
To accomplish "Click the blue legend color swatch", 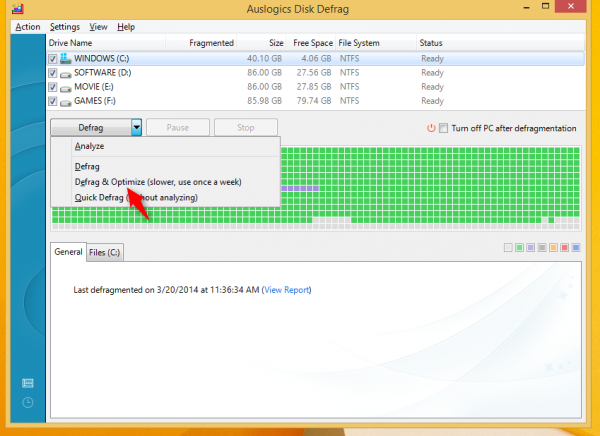I will [x=576, y=248].
